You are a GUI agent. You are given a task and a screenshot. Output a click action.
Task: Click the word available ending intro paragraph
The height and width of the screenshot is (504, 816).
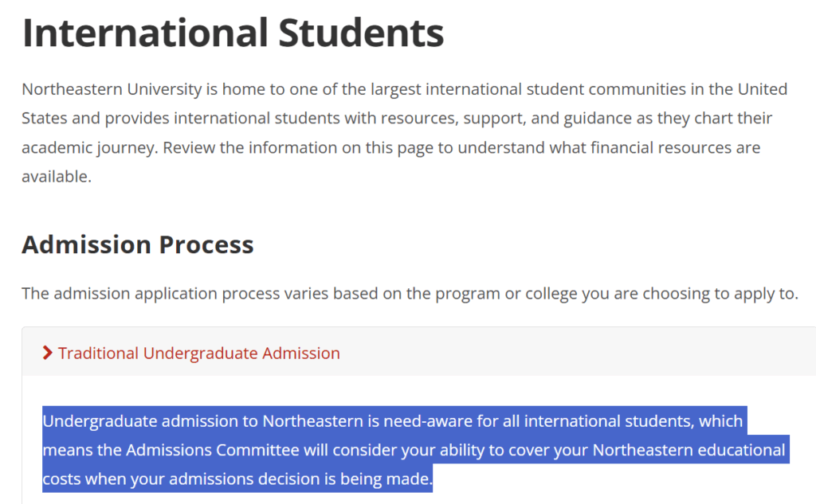click(x=56, y=177)
